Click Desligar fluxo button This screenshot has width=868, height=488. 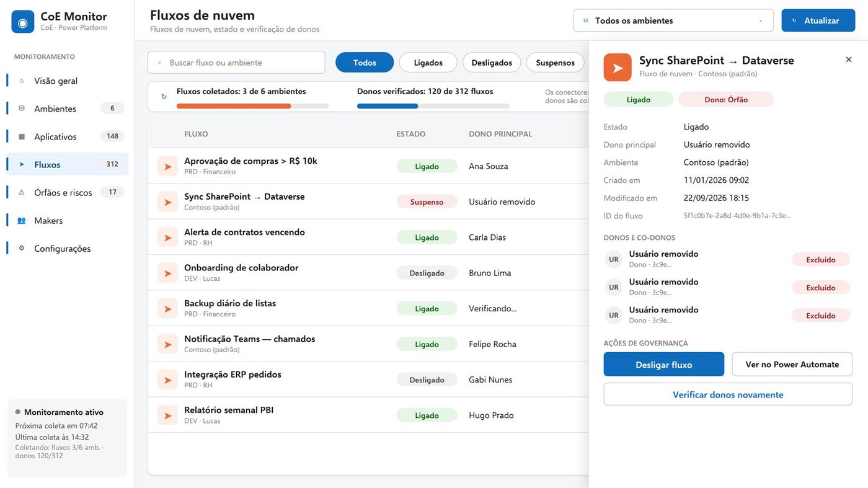(x=664, y=364)
